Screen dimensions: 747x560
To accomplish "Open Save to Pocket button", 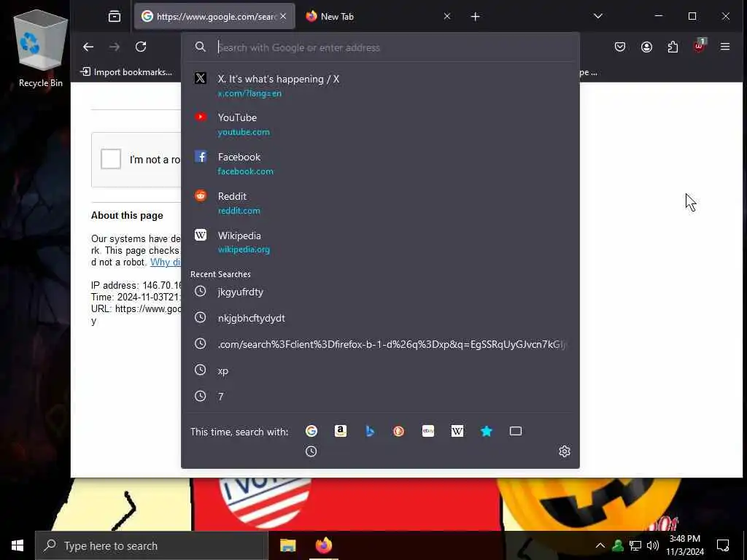I will (620, 47).
